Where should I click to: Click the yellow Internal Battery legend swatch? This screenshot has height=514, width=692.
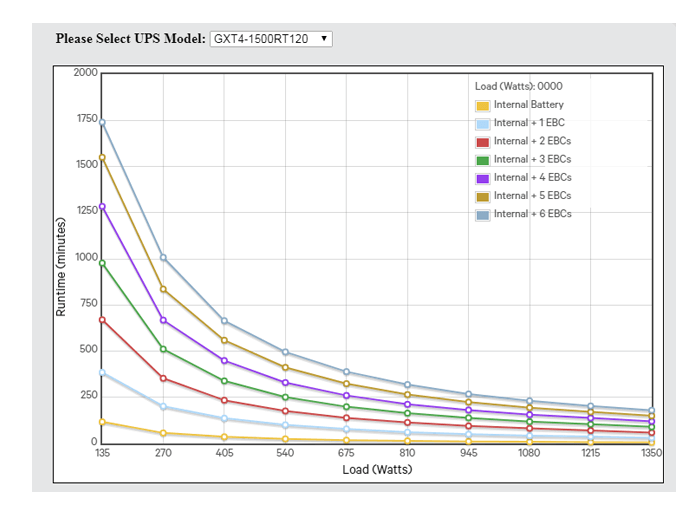click(482, 105)
